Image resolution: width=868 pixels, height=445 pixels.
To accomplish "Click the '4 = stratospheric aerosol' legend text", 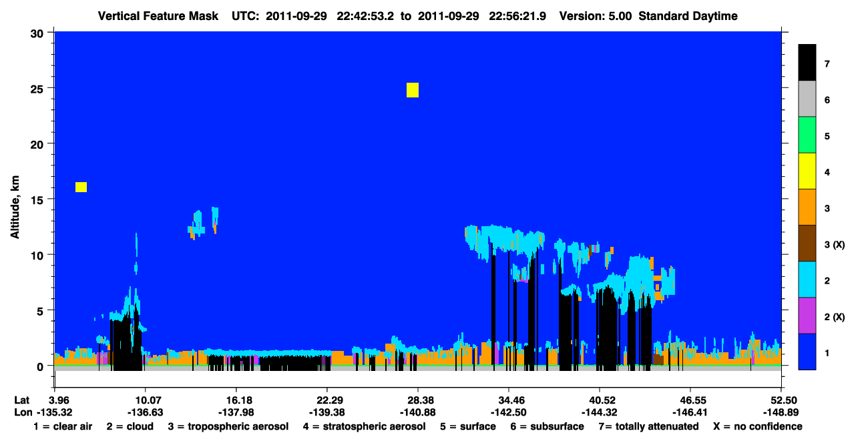I will pyautogui.click(x=364, y=426).
